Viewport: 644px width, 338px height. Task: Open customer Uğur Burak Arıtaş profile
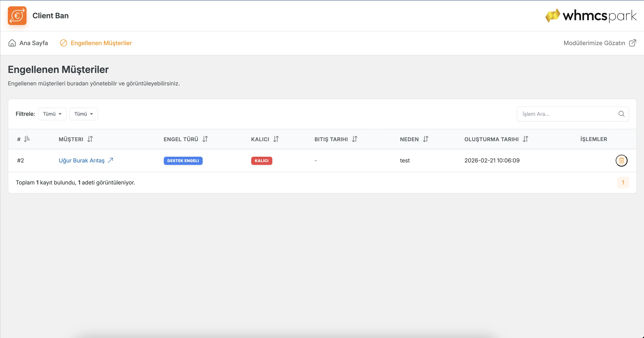pos(81,160)
